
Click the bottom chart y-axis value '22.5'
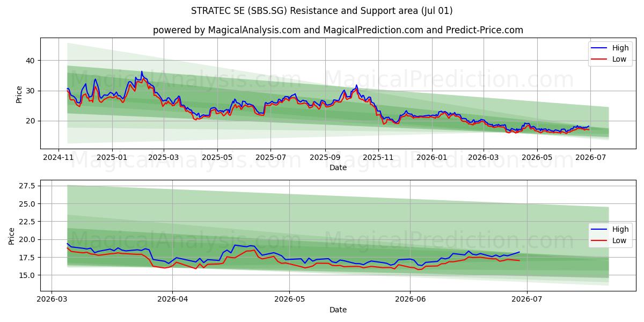click(x=27, y=222)
